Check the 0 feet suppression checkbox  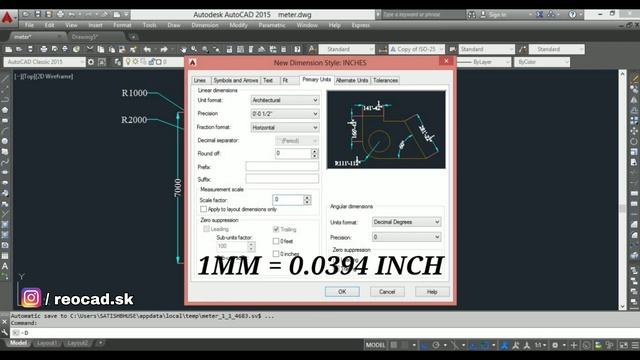(x=276, y=241)
